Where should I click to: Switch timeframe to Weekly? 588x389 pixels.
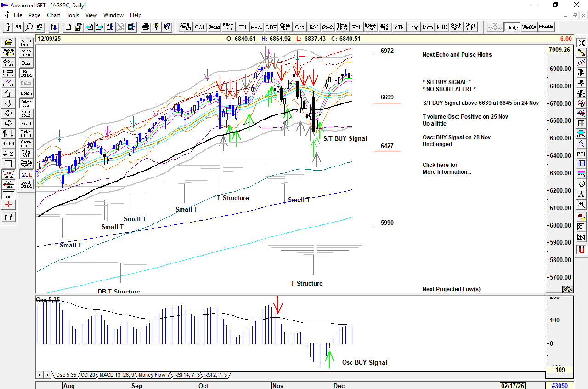click(x=529, y=27)
